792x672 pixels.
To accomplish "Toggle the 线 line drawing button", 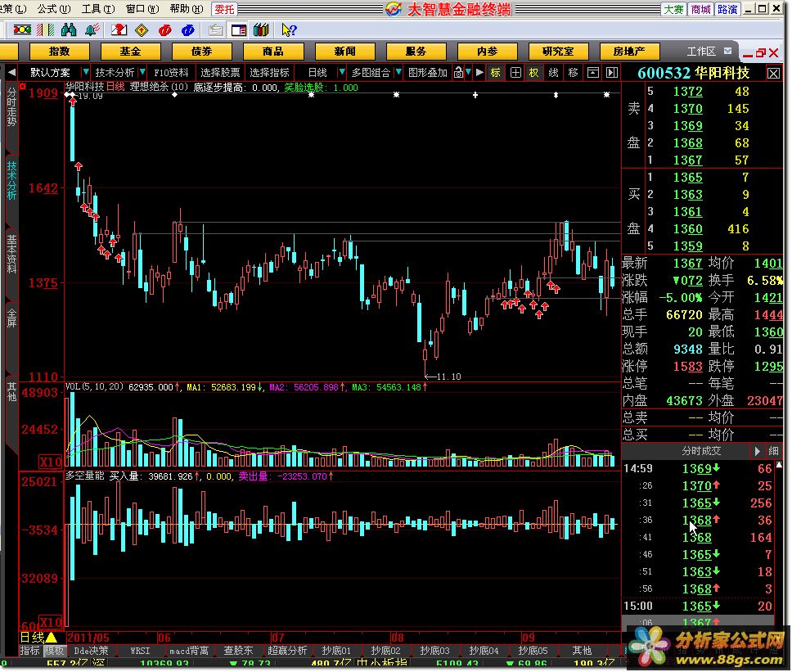I will point(554,73).
